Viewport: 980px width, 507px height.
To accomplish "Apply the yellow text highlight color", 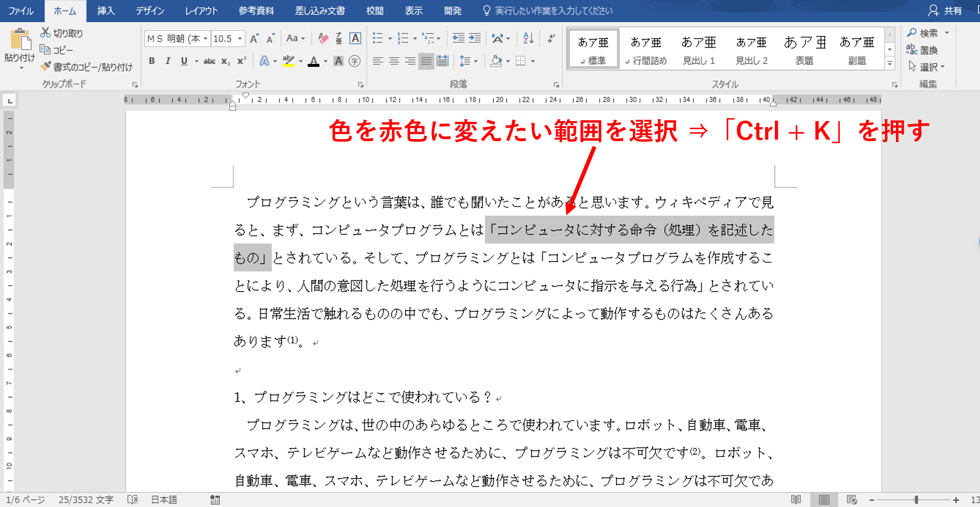I will 288,61.
